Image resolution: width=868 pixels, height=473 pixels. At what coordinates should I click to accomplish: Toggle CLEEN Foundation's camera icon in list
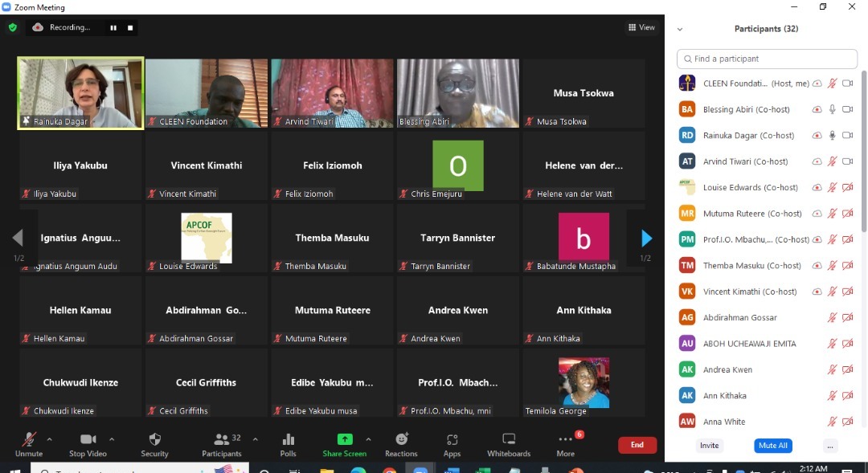848,84
